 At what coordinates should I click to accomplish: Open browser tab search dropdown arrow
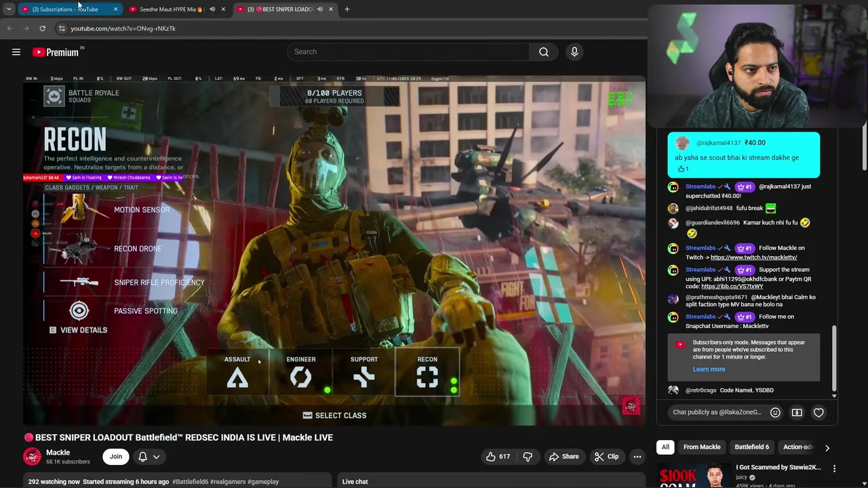(x=8, y=9)
